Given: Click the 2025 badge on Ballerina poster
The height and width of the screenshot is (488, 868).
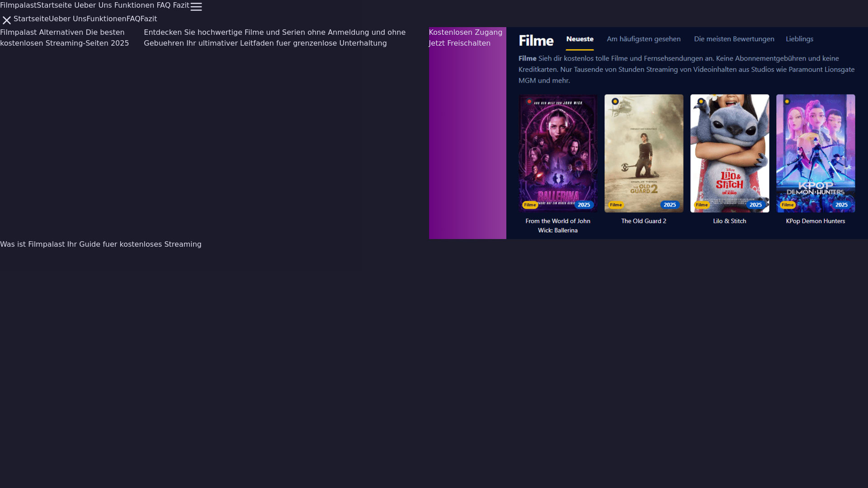Looking at the screenshot, I should pos(584,205).
